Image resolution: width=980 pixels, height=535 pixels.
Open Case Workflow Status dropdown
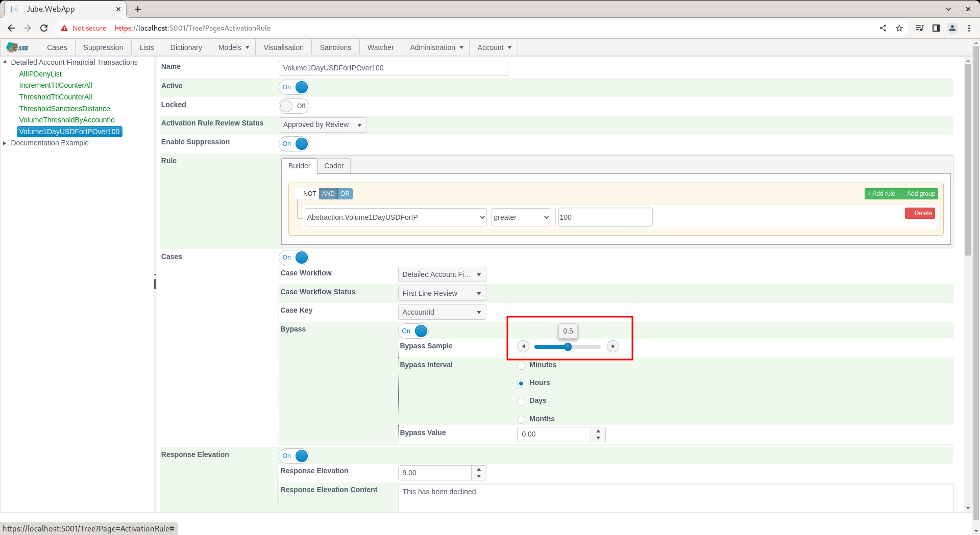click(442, 293)
